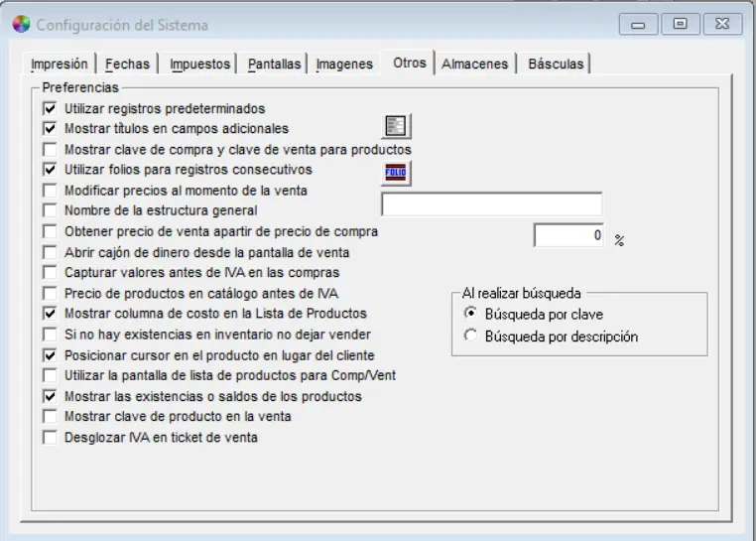Select the Pantallas tab

point(274,65)
